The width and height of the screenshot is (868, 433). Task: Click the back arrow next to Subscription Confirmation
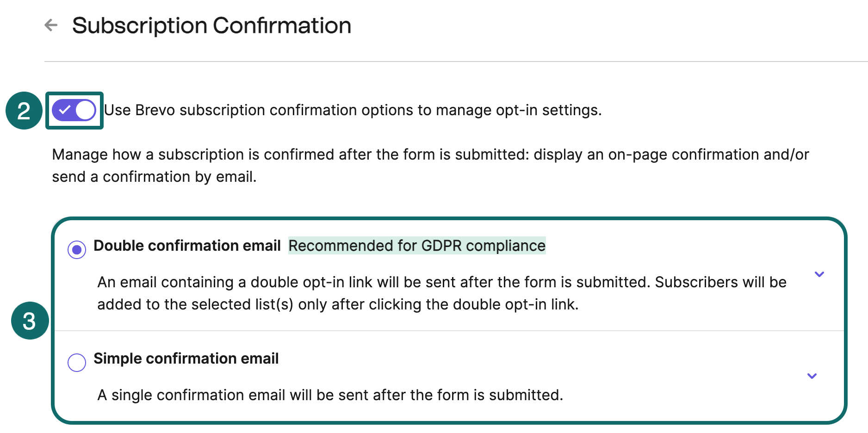click(x=51, y=25)
